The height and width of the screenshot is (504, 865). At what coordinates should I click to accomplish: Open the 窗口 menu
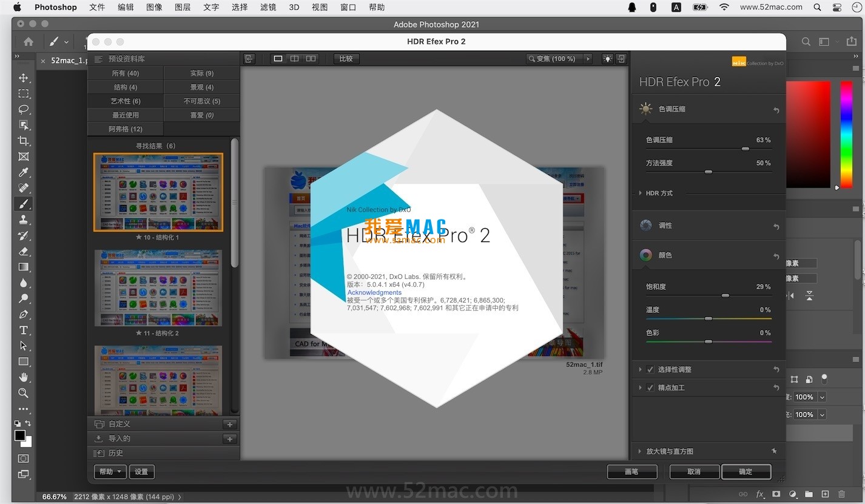click(x=348, y=7)
